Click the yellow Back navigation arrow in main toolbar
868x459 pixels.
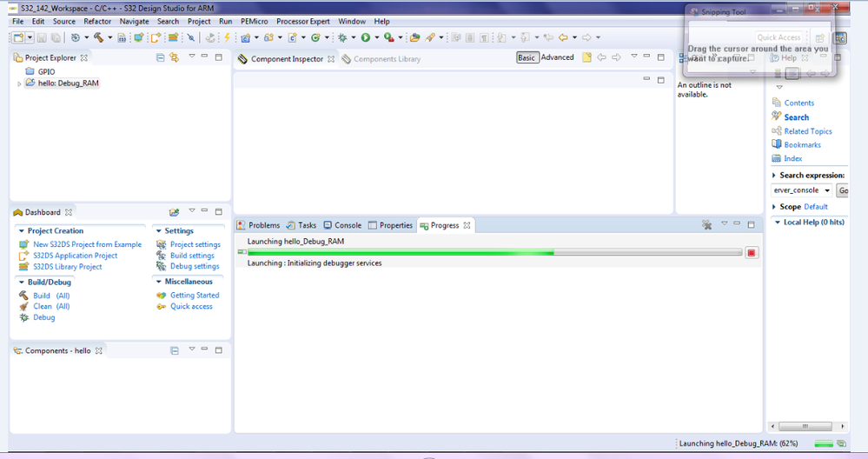pyautogui.click(x=563, y=37)
